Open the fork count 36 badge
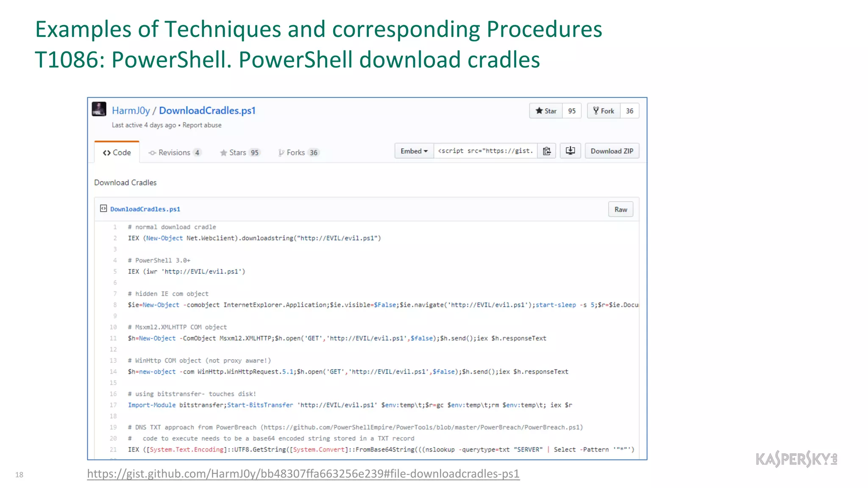This screenshot has width=868, height=488. coord(629,111)
